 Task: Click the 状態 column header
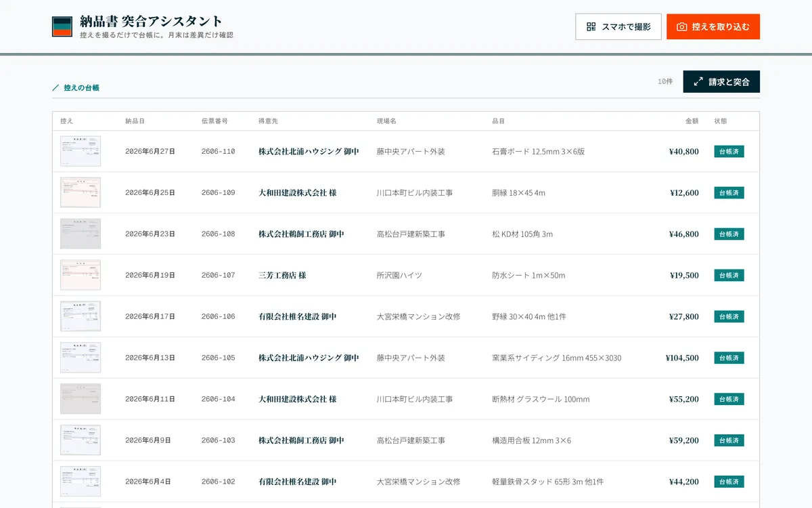[x=721, y=121]
